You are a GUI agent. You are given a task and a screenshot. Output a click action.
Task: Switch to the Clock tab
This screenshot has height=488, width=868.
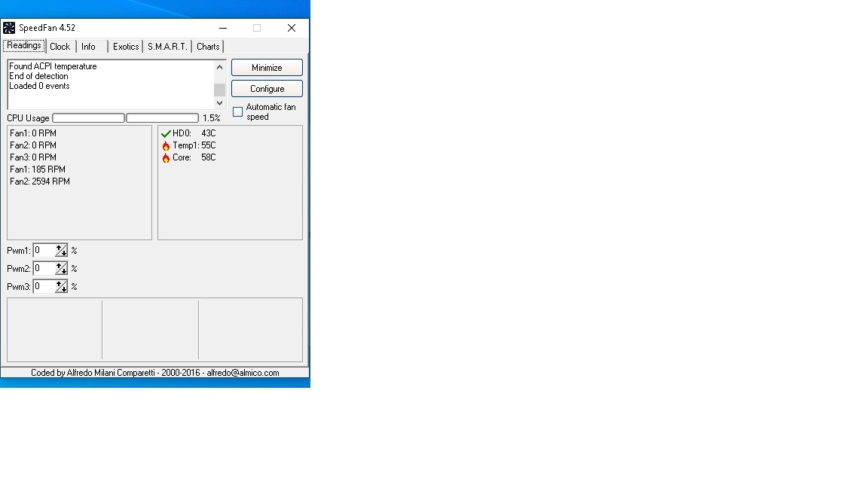[60, 47]
